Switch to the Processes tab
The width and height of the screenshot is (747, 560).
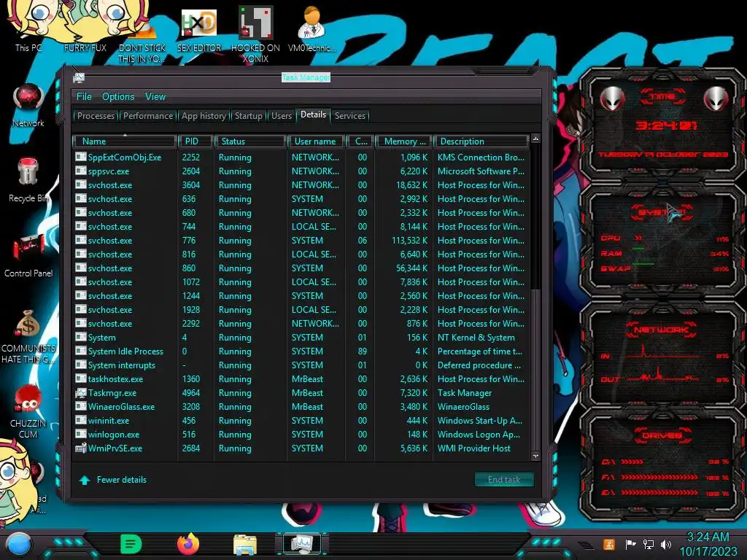coord(96,116)
